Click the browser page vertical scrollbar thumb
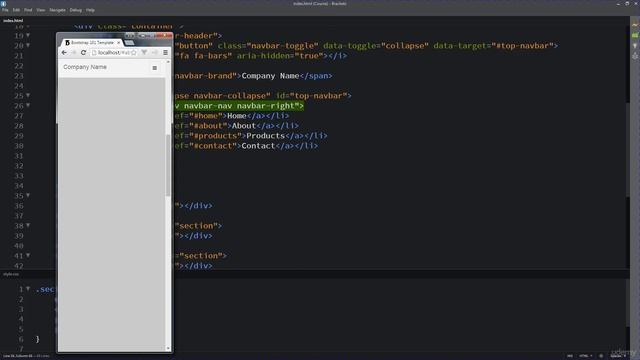This screenshot has height=360, width=640. (x=168, y=165)
